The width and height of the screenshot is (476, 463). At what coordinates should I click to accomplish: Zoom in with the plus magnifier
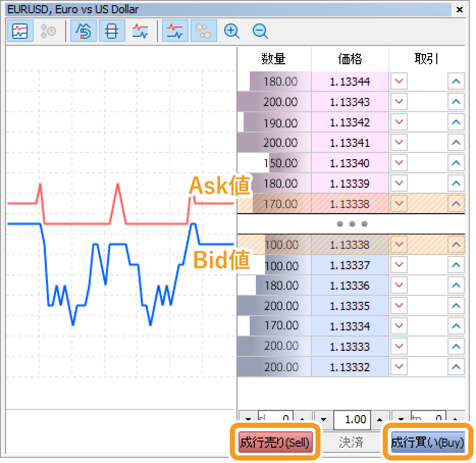coord(231,31)
